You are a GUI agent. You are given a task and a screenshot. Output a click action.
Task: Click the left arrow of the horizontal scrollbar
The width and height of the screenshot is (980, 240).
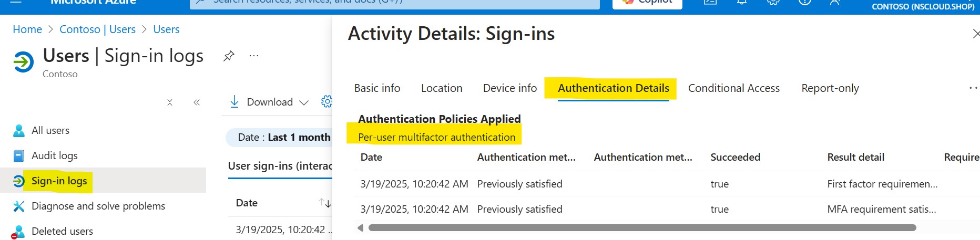pyautogui.click(x=361, y=228)
